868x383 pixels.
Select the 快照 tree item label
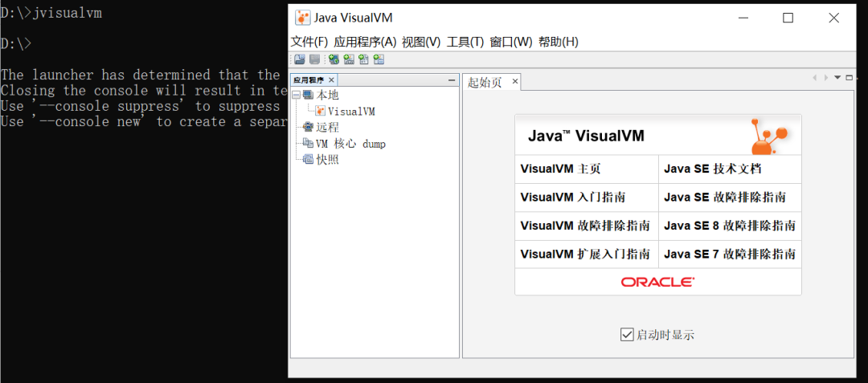pyautogui.click(x=327, y=161)
